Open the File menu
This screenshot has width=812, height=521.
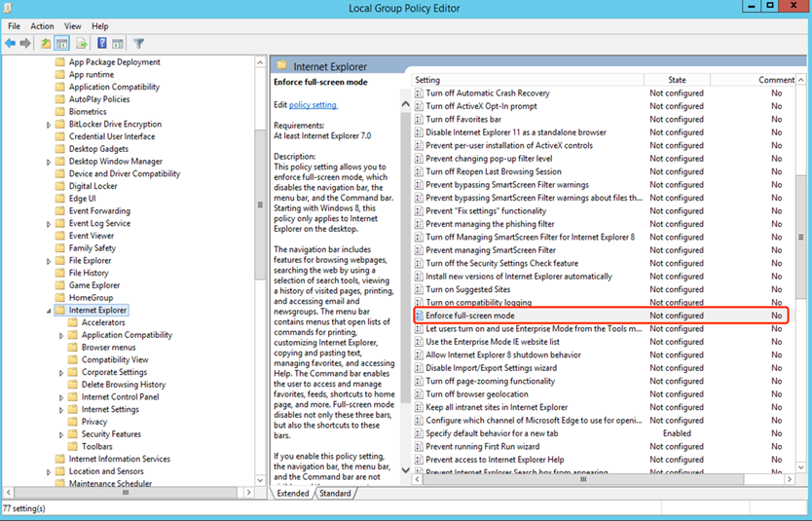[x=14, y=26]
